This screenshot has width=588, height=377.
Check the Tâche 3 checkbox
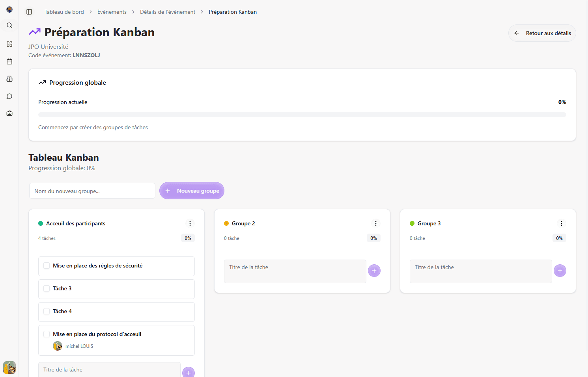point(47,289)
